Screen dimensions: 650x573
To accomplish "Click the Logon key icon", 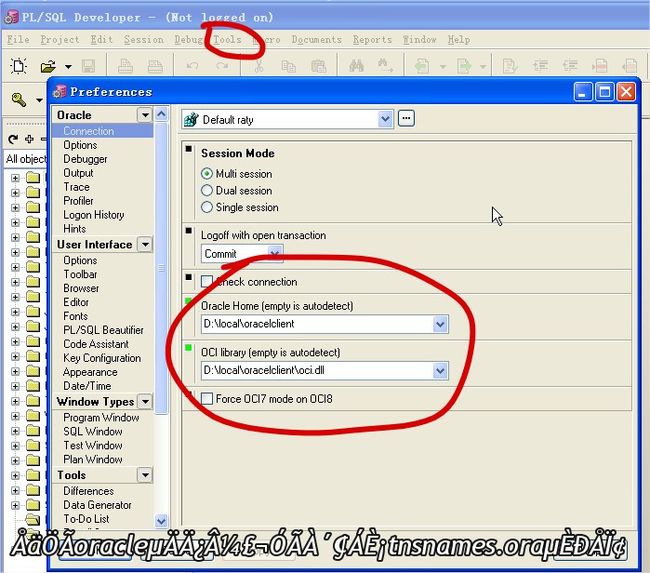I will click(x=19, y=100).
